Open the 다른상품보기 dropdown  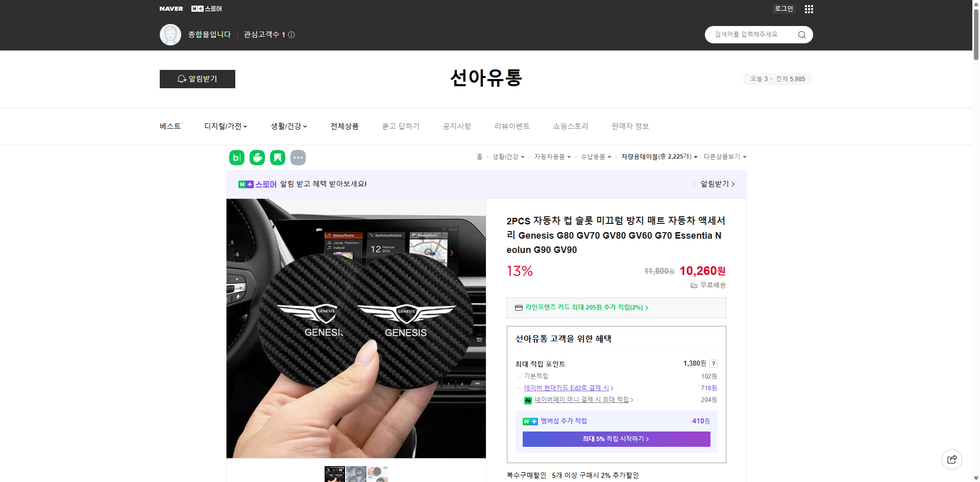click(725, 157)
